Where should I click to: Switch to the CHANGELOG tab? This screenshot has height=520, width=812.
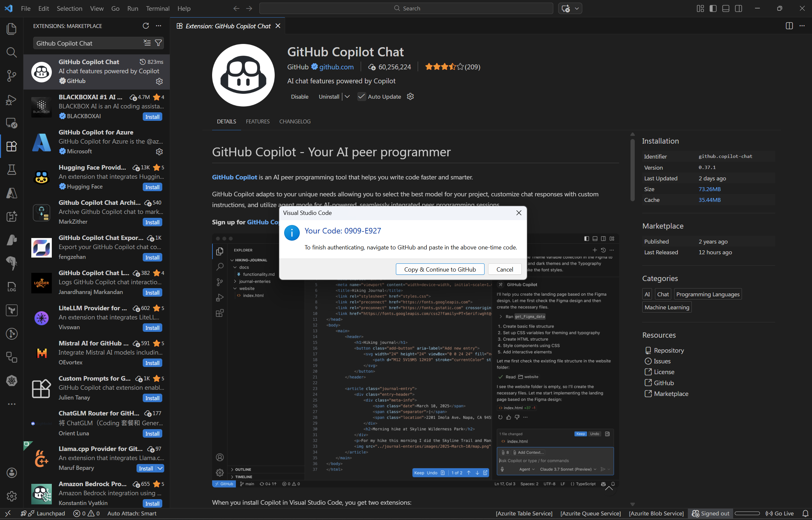click(295, 121)
